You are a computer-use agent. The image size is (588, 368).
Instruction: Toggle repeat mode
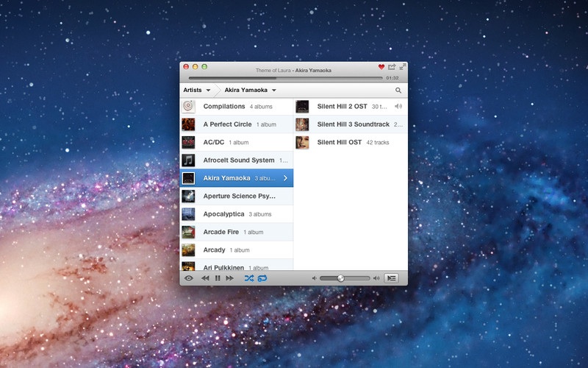262,278
